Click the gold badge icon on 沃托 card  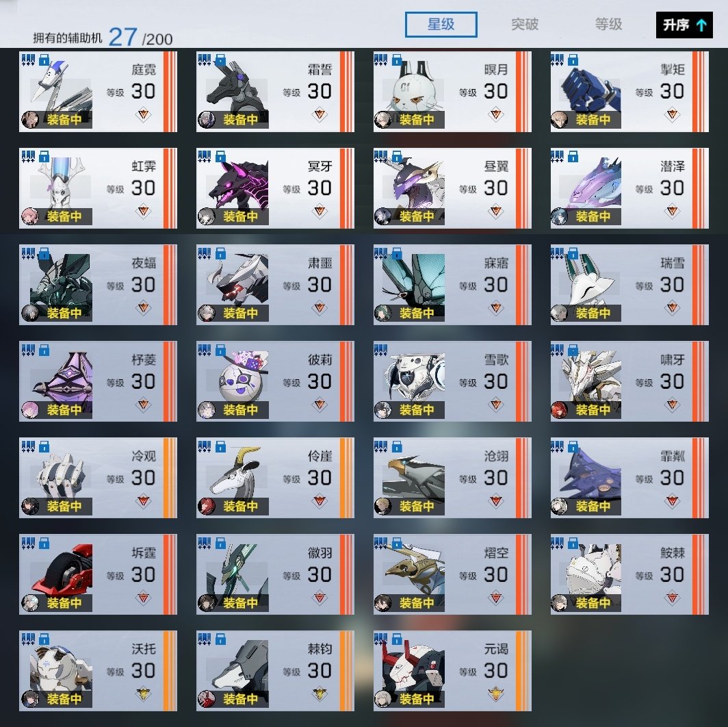coord(143,694)
